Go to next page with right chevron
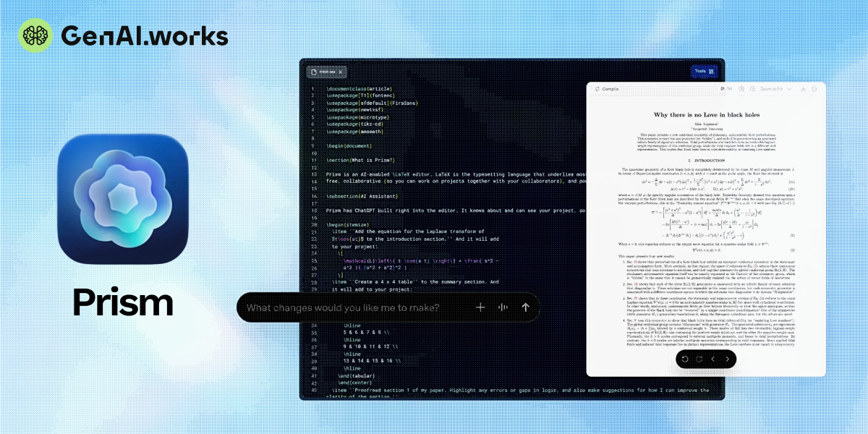 [x=727, y=358]
